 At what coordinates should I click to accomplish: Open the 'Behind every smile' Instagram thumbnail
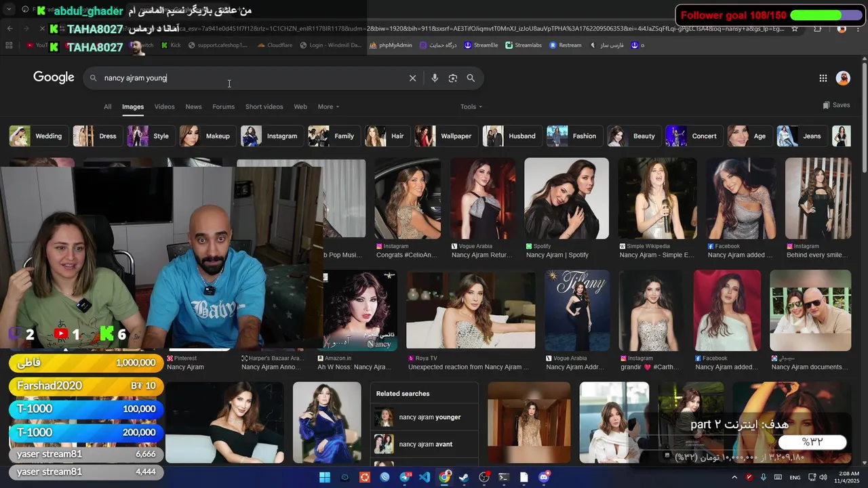[x=818, y=199]
